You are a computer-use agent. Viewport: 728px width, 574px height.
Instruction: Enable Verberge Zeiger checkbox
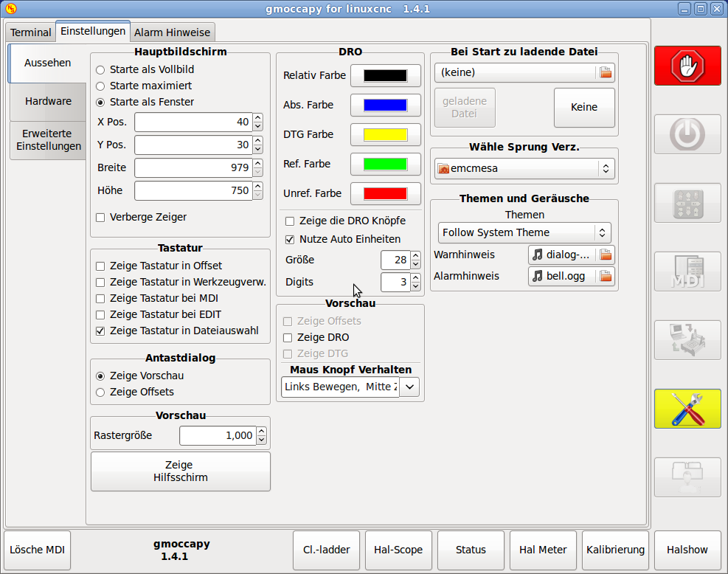(100, 218)
